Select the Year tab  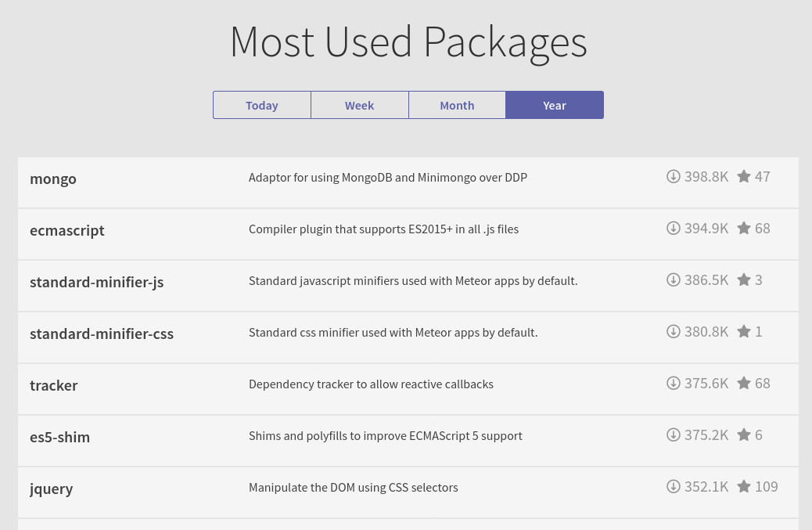pos(555,105)
